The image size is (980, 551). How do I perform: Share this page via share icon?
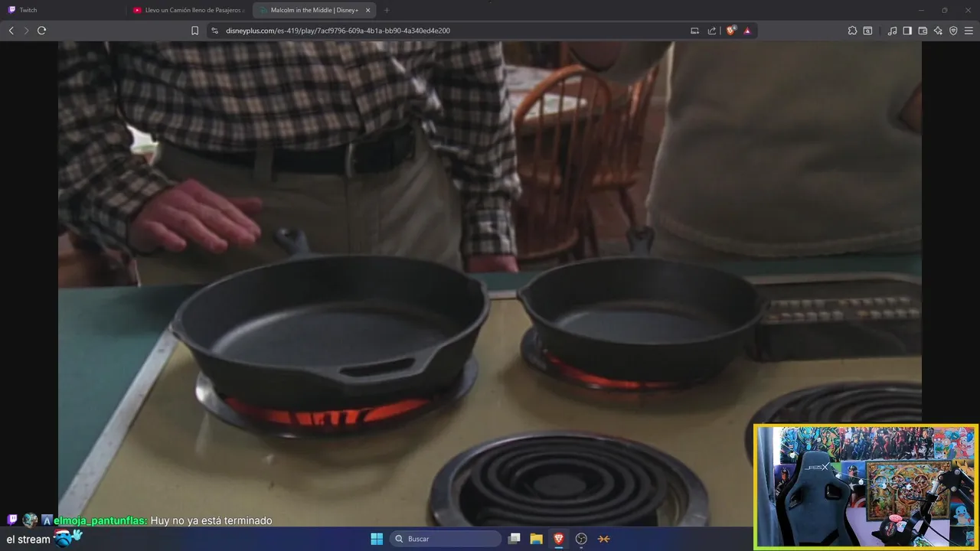click(712, 31)
